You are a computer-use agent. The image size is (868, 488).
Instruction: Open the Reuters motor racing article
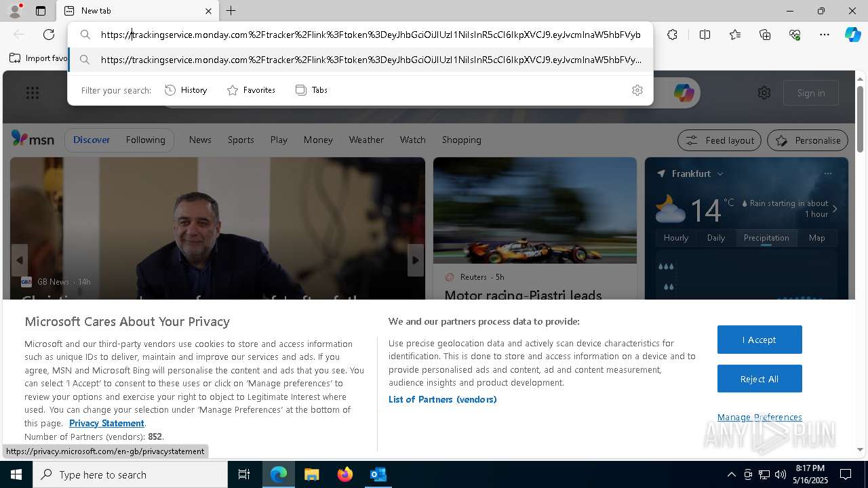click(523, 295)
